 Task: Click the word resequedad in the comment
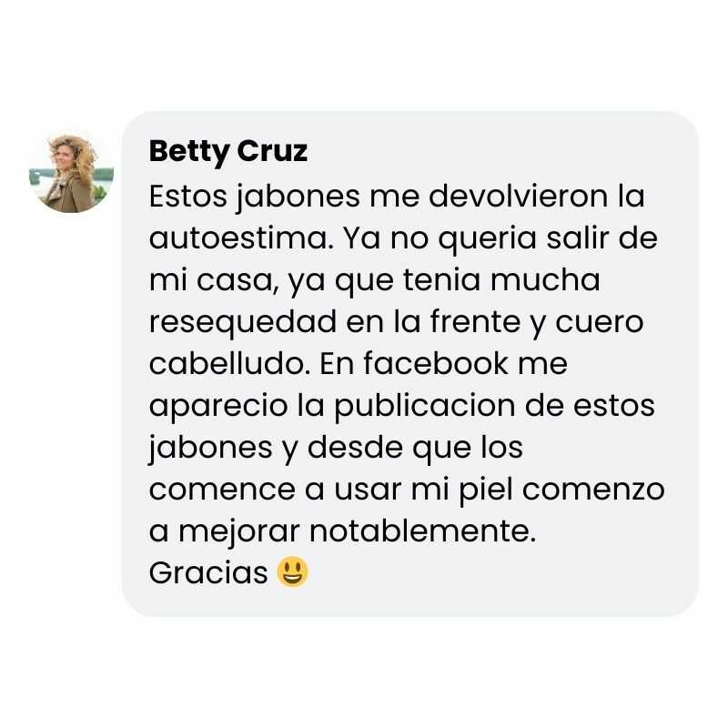(x=243, y=322)
